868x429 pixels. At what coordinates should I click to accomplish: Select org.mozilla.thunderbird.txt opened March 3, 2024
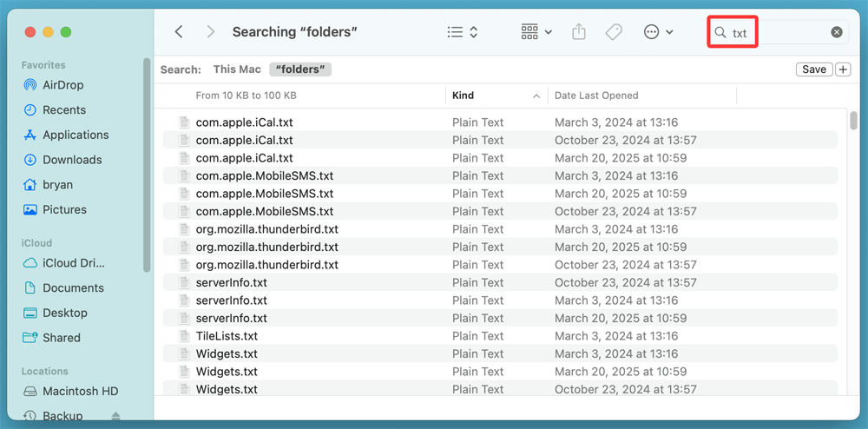500,229
